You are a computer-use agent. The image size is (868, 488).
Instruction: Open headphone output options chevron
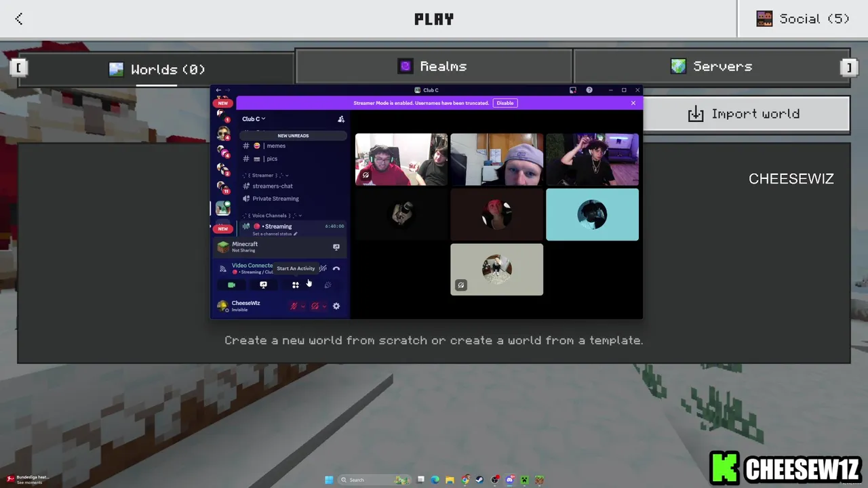(x=324, y=306)
